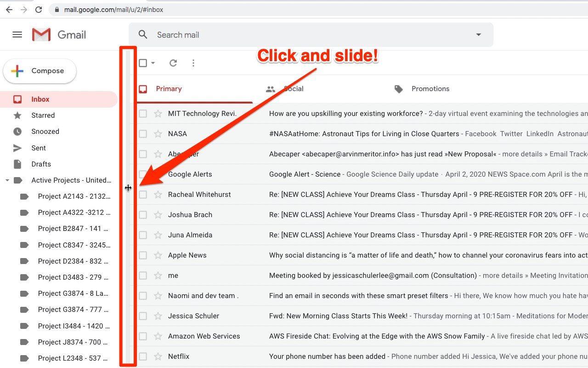Open the Project B2847 - 141 label
588x368 pixels.
coord(73,229)
